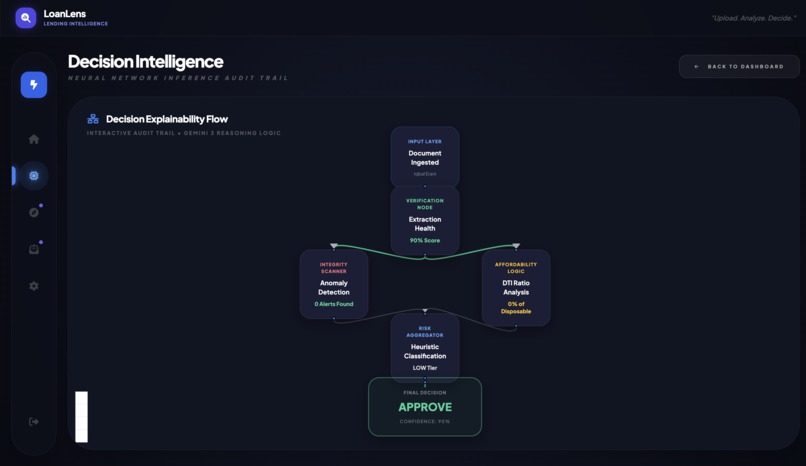Click the flow diagram icon beside Decision Explainability Flow
Screen dimensions: 806x466
pos(93,119)
